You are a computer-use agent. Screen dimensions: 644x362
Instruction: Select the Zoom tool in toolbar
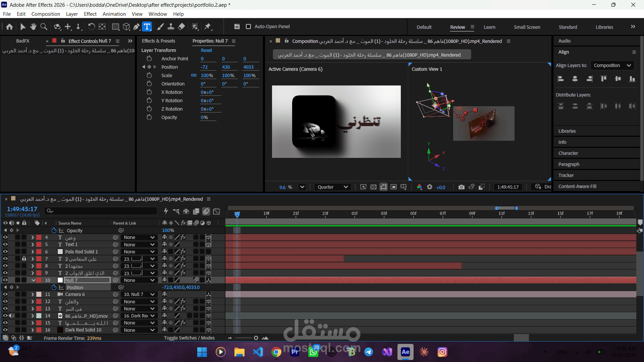tap(44, 26)
